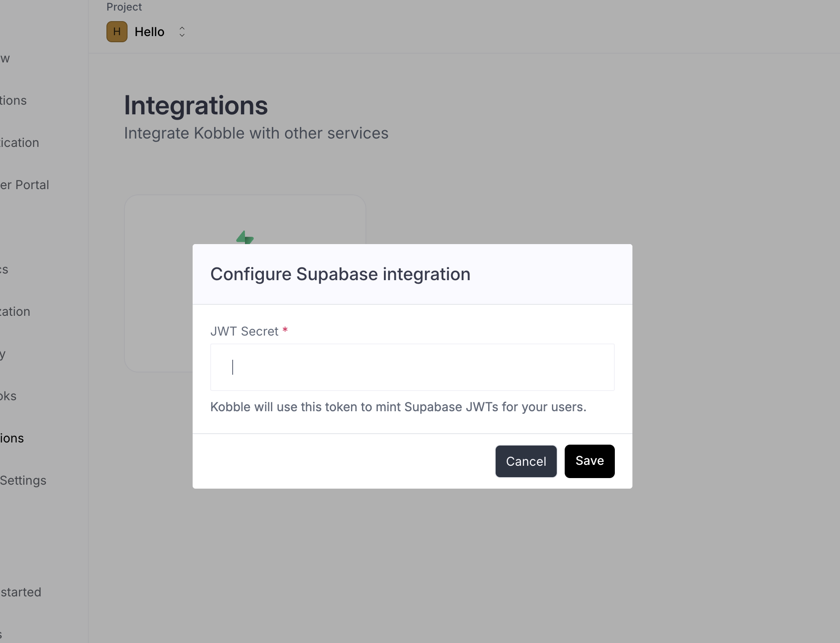Click the Integrations page heading

195,105
